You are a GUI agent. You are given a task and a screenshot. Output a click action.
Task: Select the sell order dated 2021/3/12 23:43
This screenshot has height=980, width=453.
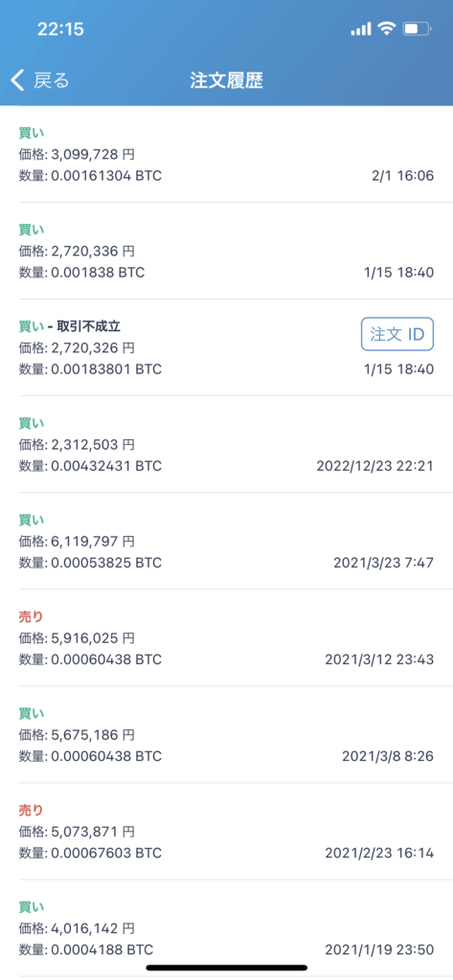[226, 637]
